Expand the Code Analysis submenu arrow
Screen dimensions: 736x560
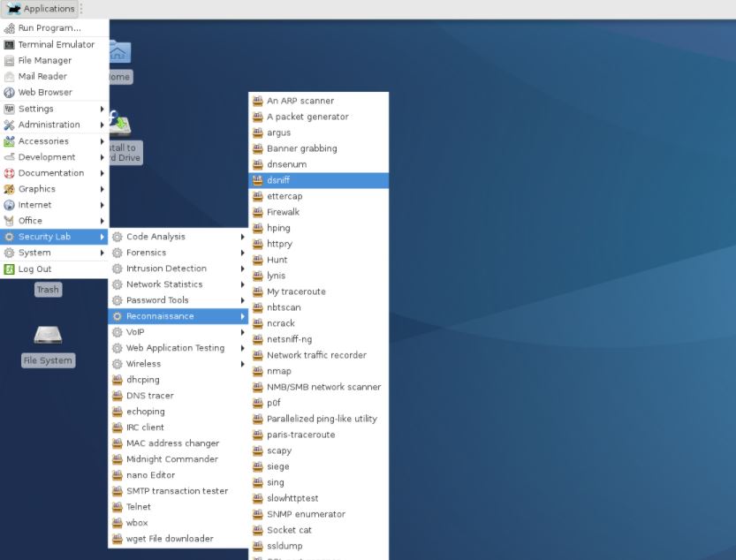[242, 237]
